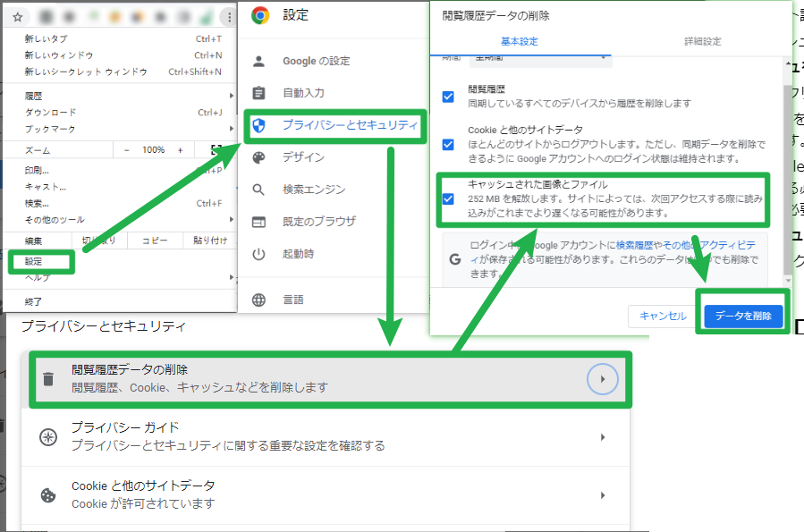
Task: Select 設定 in the Chrome menu
Action: pyautogui.click(x=33, y=262)
